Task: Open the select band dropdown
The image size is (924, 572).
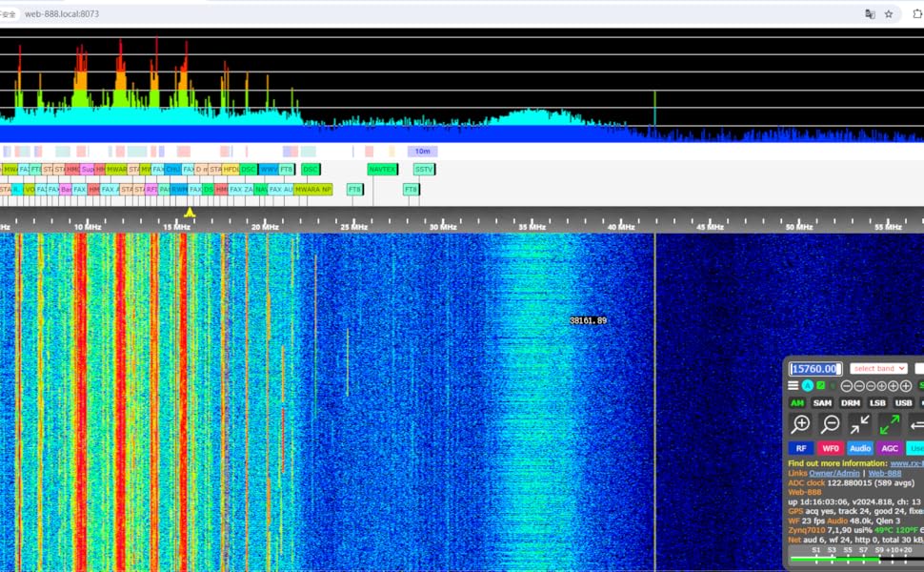Action: pos(878,369)
